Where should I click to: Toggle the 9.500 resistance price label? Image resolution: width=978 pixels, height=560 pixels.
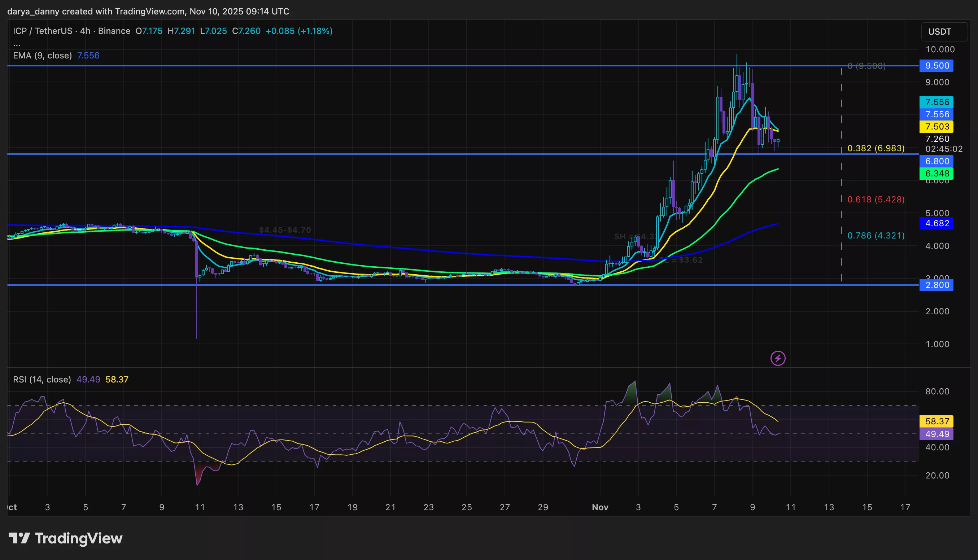coord(936,66)
